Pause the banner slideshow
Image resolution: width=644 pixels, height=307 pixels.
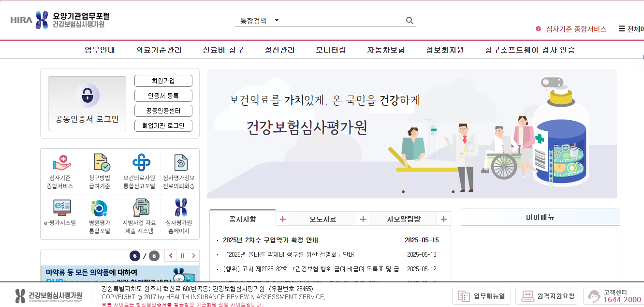182,256
